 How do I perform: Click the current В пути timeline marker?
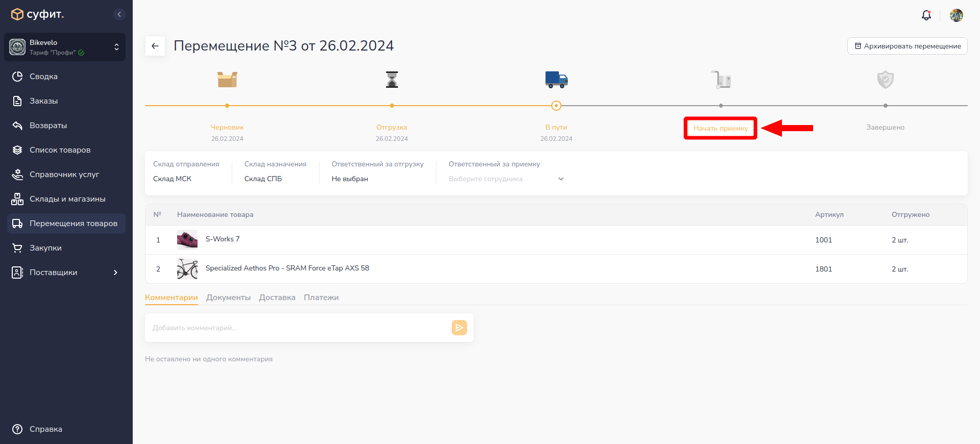[556, 106]
